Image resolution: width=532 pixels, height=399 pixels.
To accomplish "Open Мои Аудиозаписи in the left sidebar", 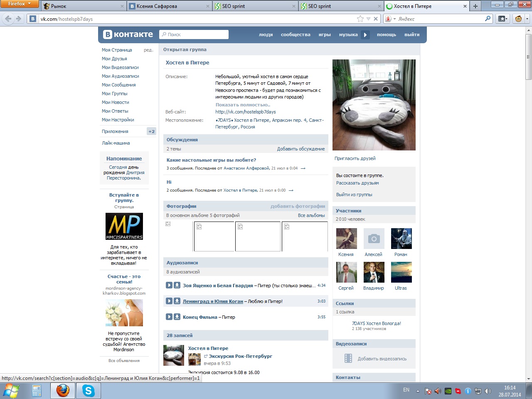I will (x=121, y=76).
